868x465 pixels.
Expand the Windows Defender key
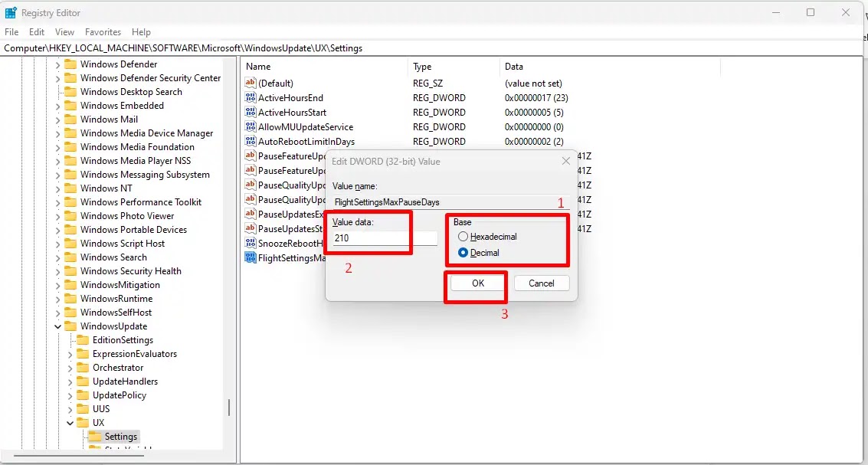(57, 64)
